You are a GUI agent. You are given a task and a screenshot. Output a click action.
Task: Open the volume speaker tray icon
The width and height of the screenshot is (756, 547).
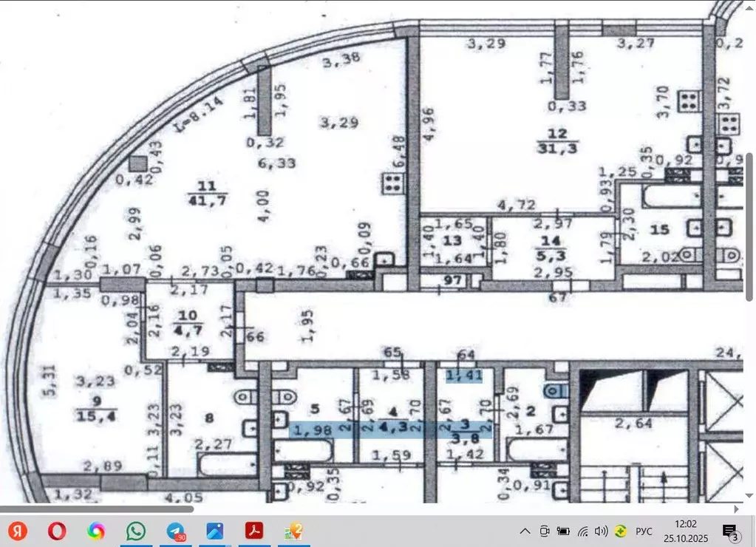tap(601, 531)
